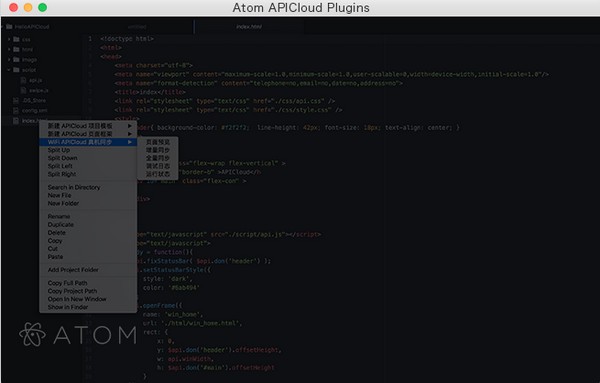Choose Copy Full Path
Image resolution: width=600 pixels, height=383 pixels.
88,283
